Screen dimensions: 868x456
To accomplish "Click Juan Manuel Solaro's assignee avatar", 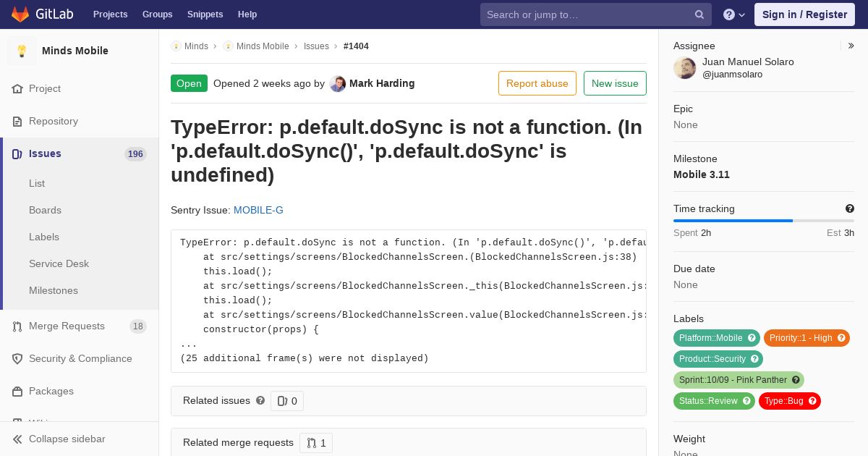I will tap(685, 68).
